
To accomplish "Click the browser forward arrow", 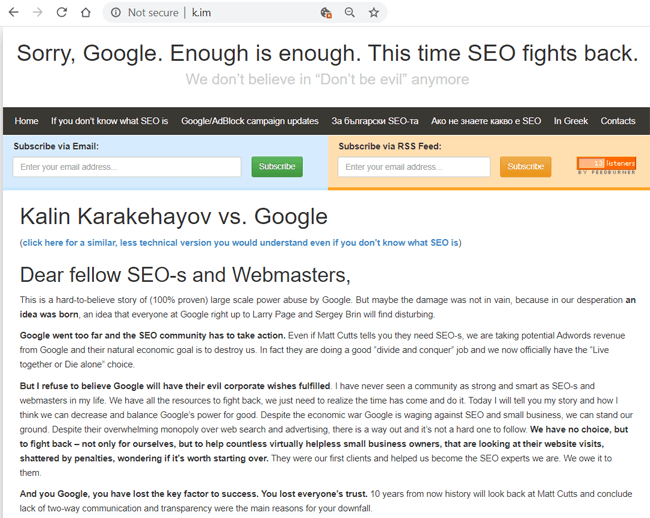I will (x=38, y=12).
